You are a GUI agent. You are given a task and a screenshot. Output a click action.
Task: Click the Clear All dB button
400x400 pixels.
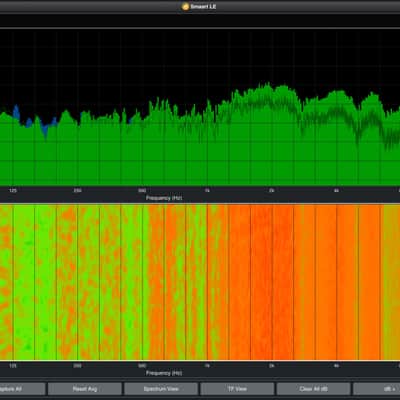(x=314, y=389)
